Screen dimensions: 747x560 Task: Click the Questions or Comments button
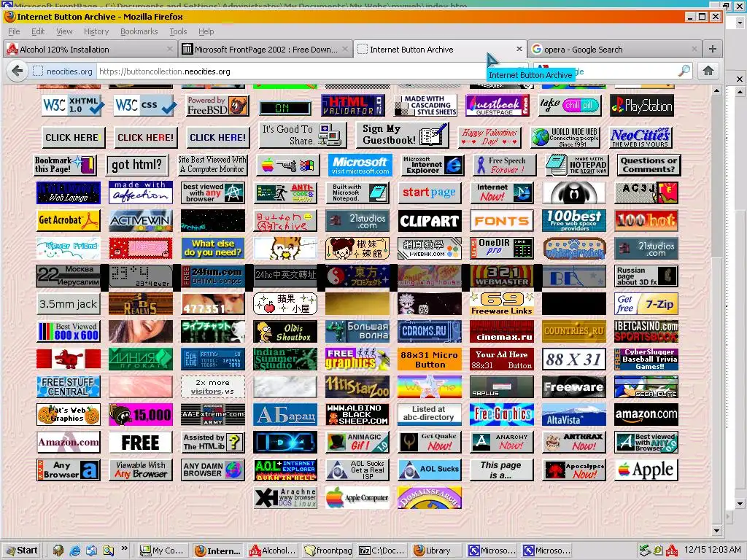coord(649,166)
